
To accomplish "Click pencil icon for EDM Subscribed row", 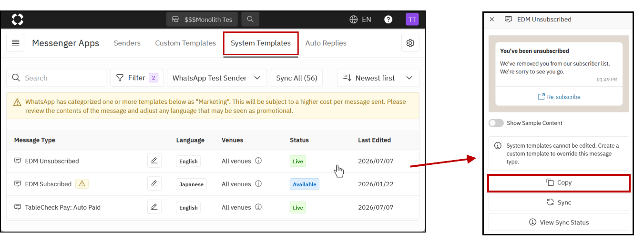I will (154, 183).
